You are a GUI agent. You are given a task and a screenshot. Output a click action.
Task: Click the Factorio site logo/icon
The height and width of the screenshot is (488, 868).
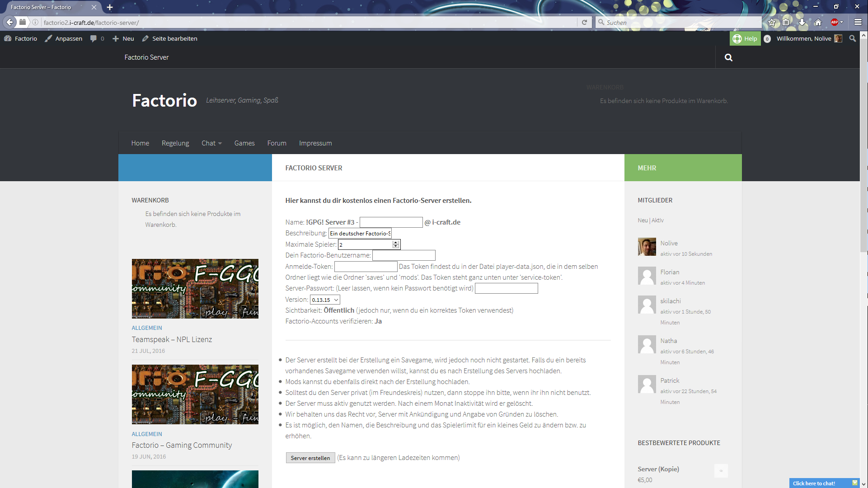[164, 99]
